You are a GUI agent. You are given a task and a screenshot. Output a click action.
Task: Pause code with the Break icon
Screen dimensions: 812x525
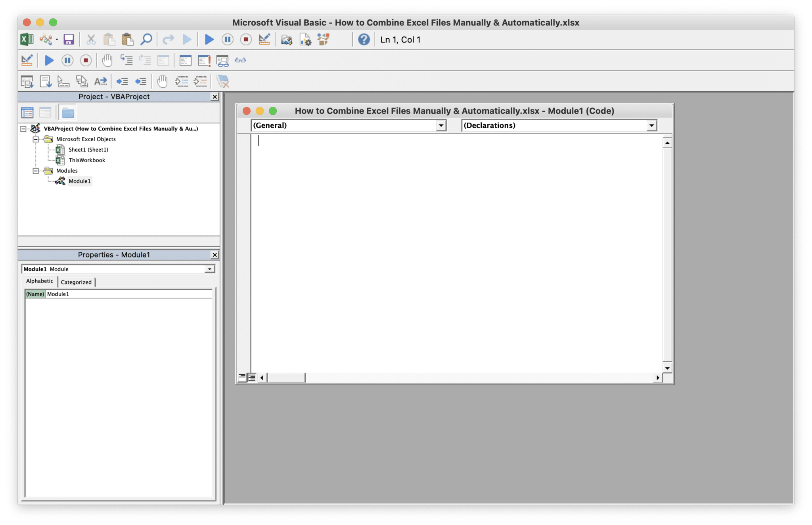click(228, 39)
